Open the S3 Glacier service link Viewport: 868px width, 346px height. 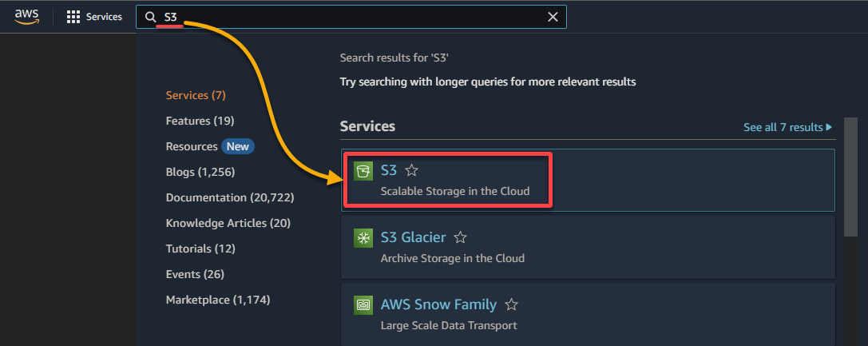point(413,237)
